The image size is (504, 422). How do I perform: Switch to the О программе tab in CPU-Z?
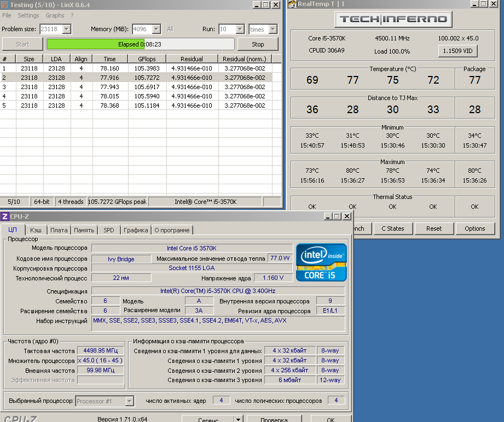tap(172, 230)
